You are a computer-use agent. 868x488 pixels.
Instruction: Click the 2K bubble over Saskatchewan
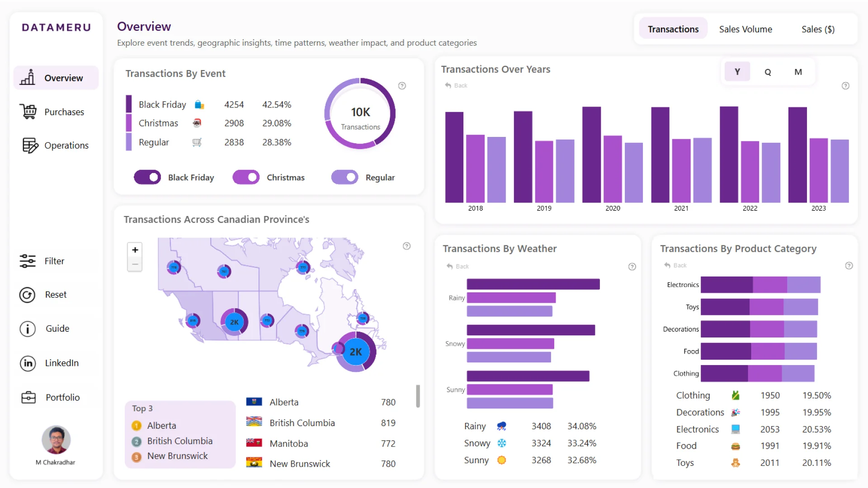[234, 322]
